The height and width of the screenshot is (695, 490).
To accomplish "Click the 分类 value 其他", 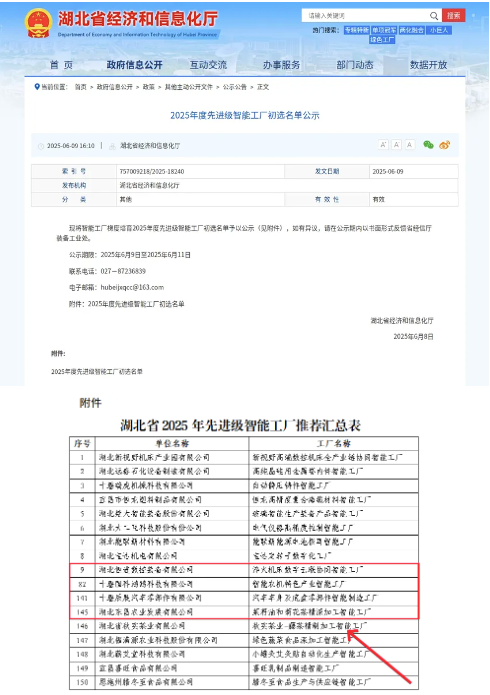I will (126, 199).
